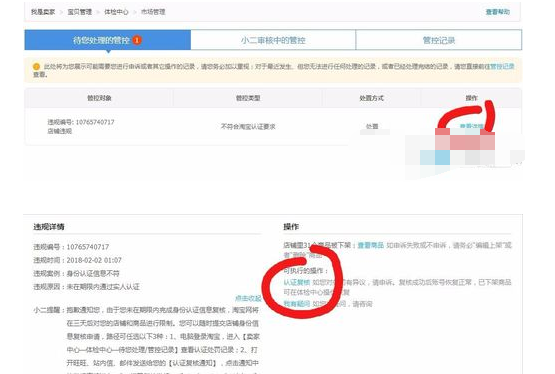Go to 我是卖家 in the breadcrumb
The image size is (555, 374).
tap(43, 12)
